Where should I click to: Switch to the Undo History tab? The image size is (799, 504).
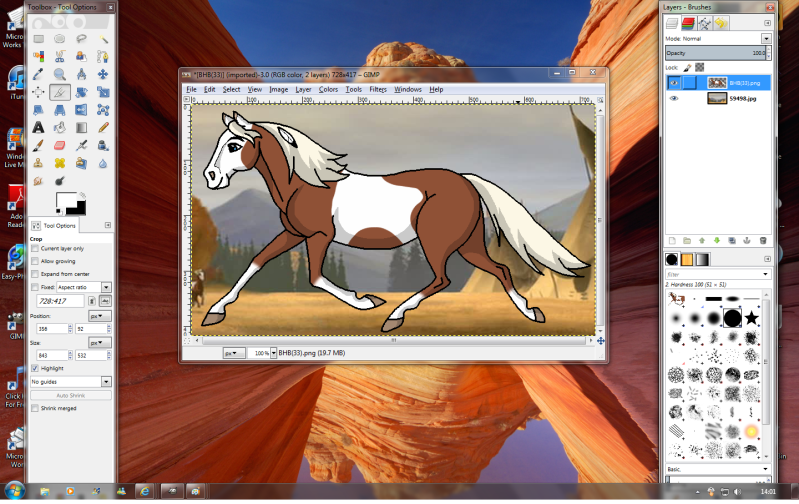721,23
